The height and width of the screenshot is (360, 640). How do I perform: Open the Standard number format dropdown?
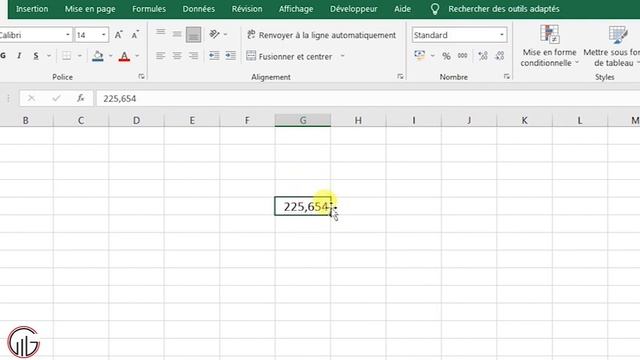coord(502,35)
